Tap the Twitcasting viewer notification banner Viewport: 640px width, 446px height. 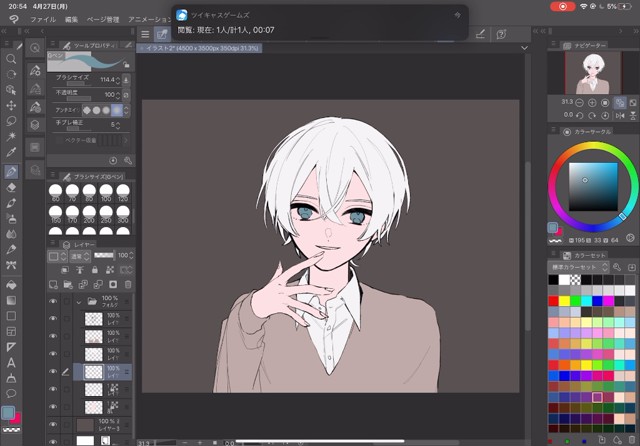pyautogui.click(x=320, y=22)
